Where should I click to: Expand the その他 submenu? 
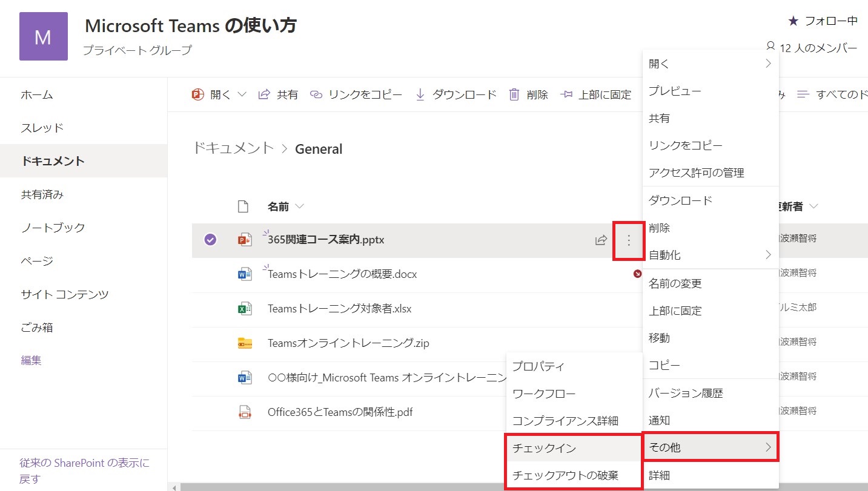click(711, 447)
